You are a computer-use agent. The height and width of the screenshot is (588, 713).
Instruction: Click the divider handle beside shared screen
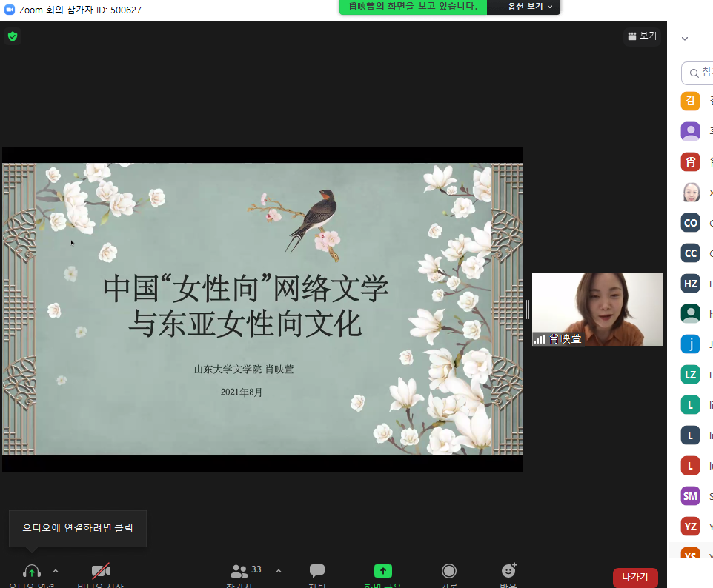(x=528, y=309)
